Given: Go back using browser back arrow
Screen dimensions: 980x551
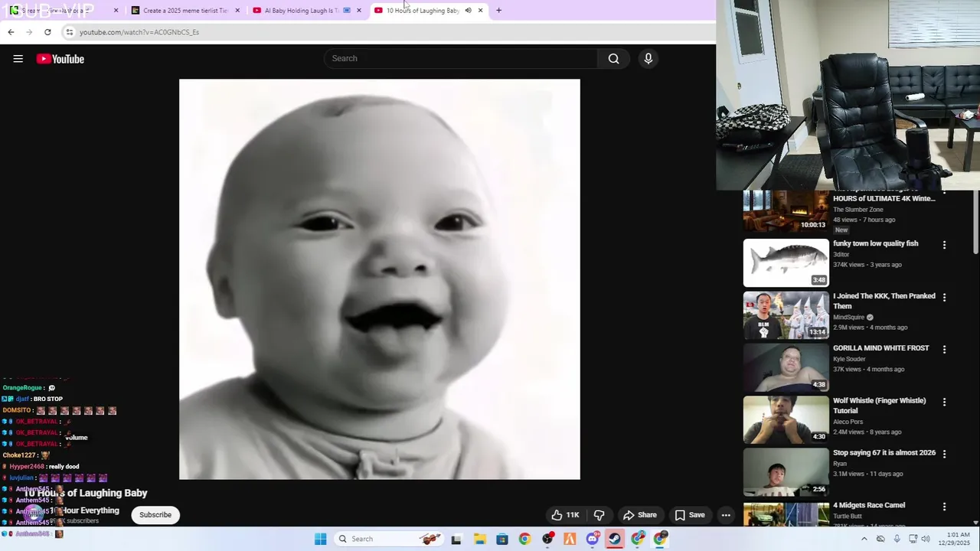Looking at the screenshot, I should pyautogui.click(x=11, y=32).
